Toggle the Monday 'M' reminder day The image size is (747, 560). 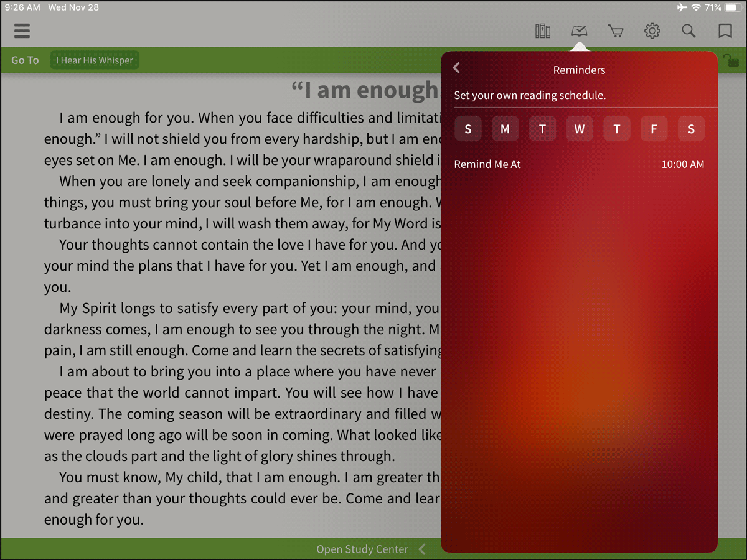point(505,129)
